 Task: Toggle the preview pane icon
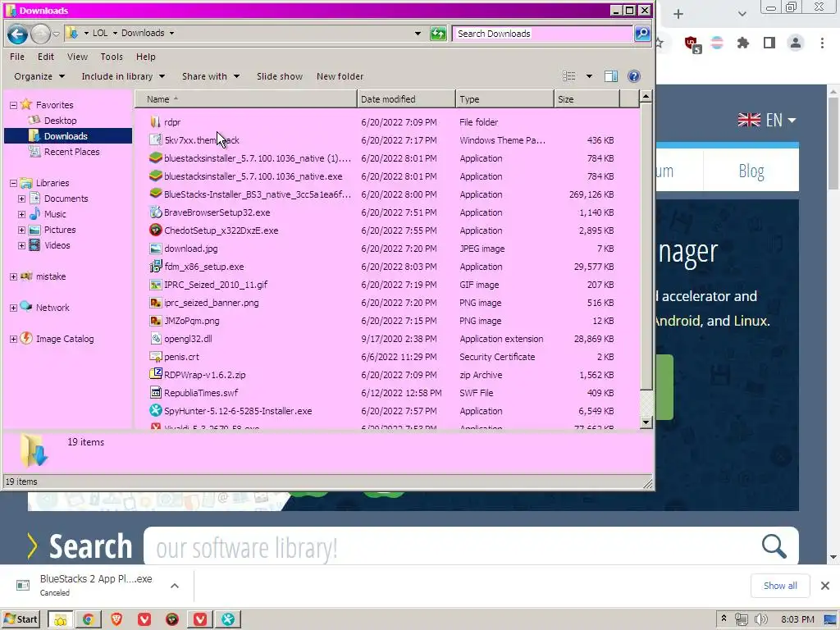[610, 76]
